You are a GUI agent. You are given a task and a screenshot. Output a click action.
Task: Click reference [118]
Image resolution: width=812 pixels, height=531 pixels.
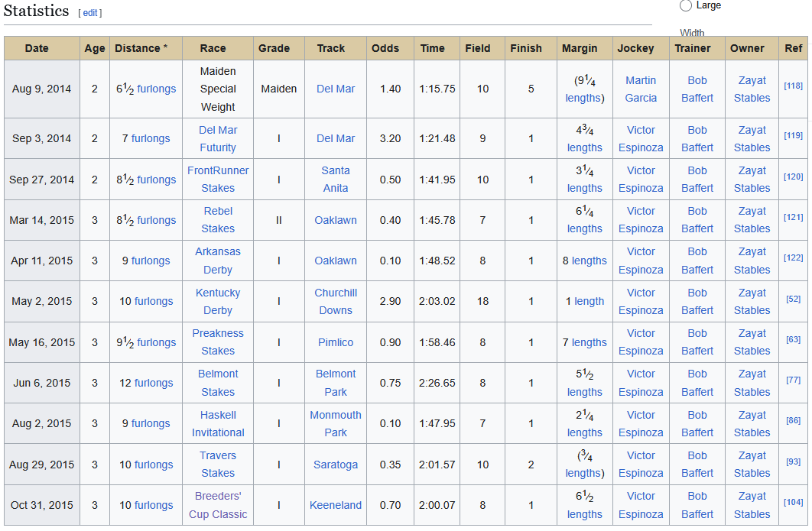pyautogui.click(x=794, y=86)
